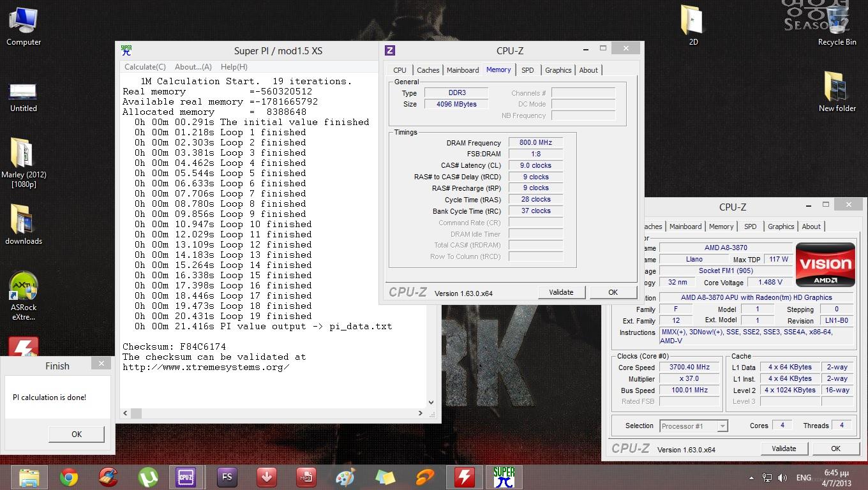Click the Checksum: F84C6174 line

174,346
